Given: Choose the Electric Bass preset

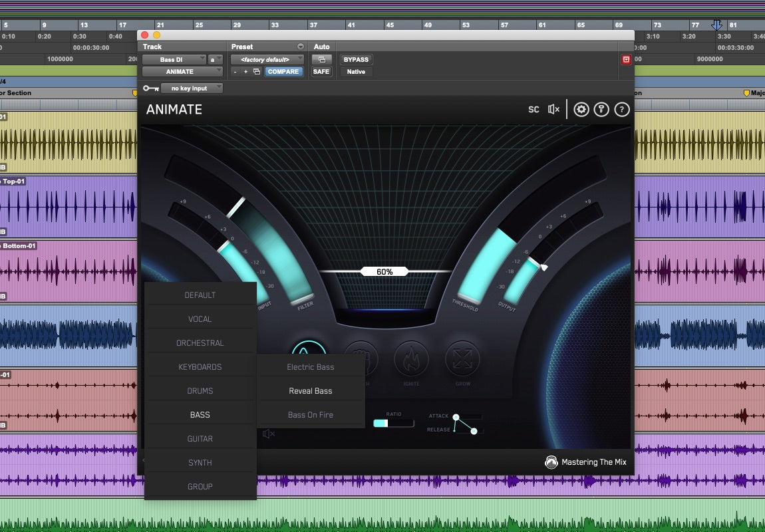Looking at the screenshot, I should coord(311,366).
